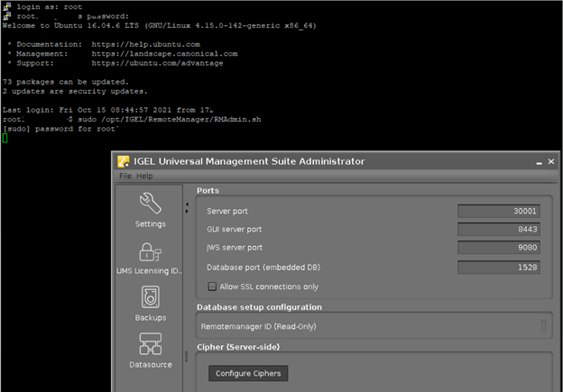
Task: Enable Allow SSL connections only
Action: point(213,287)
